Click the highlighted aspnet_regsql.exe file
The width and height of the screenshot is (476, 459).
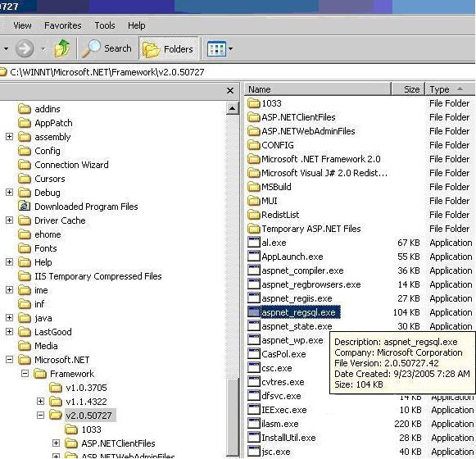click(293, 312)
